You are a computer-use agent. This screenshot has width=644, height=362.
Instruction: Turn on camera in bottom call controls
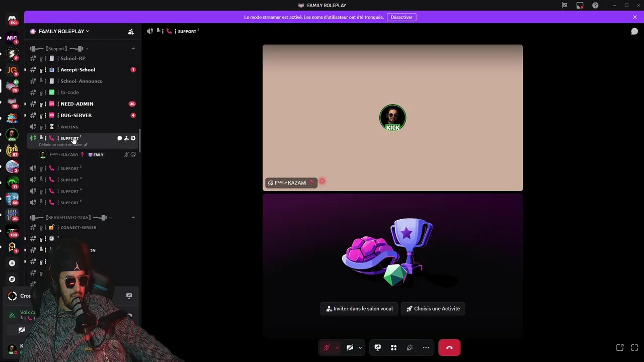(x=350, y=347)
